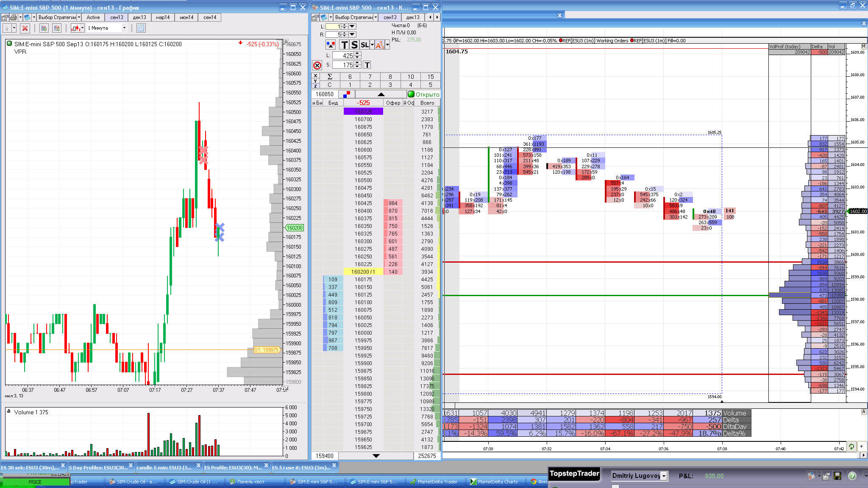The height and width of the screenshot is (488, 868).
Task: Open TopstepTrader help question mark icon
Action: [x=852, y=476]
